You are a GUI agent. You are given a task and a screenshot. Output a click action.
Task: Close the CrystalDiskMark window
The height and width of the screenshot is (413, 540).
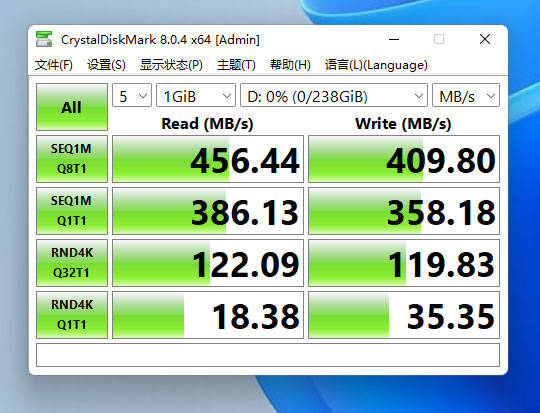[x=485, y=39]
